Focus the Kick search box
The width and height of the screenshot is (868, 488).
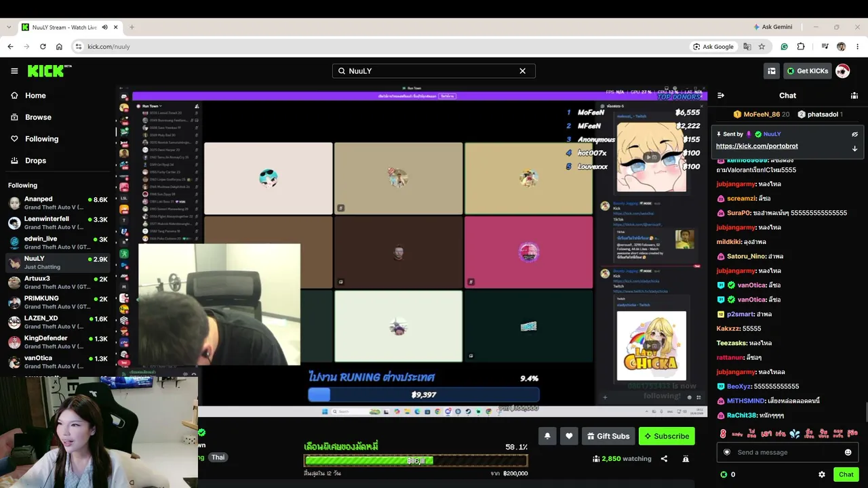(433, 70)
